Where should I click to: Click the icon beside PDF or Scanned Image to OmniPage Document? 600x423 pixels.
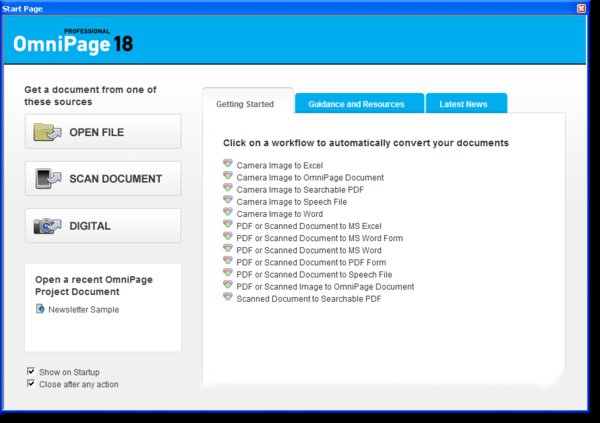tap(228, 285)
